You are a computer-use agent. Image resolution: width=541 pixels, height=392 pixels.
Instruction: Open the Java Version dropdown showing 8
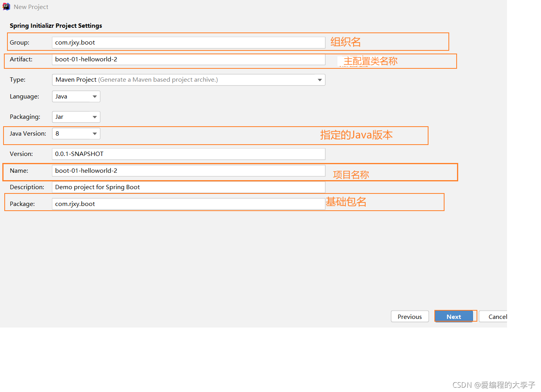[x=76, y=134]
